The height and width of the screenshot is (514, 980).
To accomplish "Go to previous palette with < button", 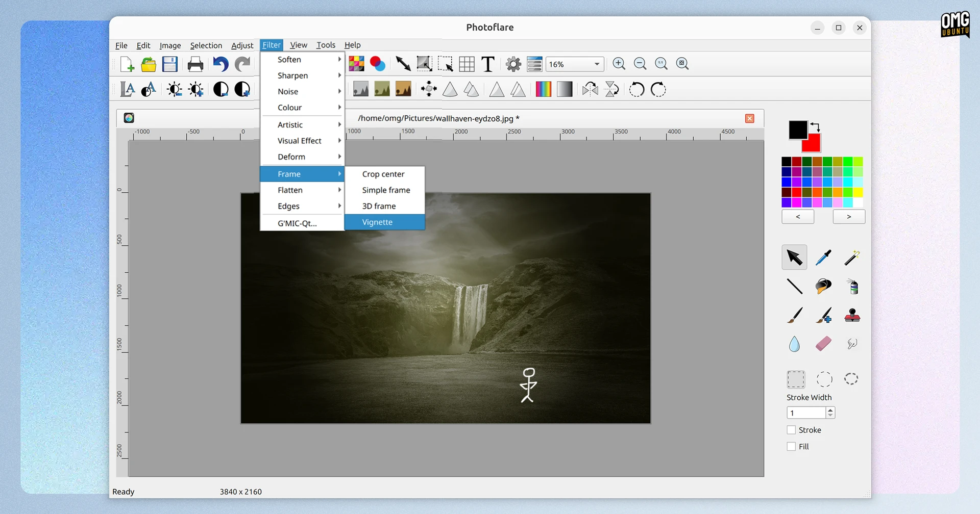I will coord(798,217).
